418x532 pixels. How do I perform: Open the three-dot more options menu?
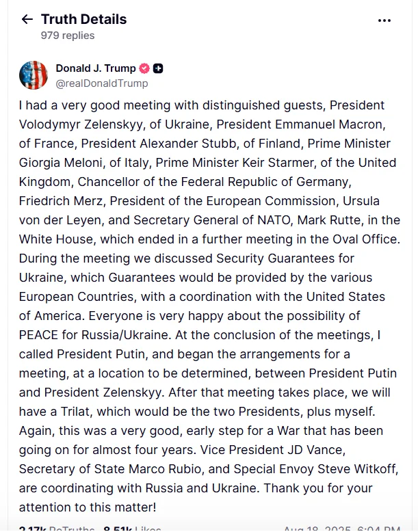click(x=384, y=21)
